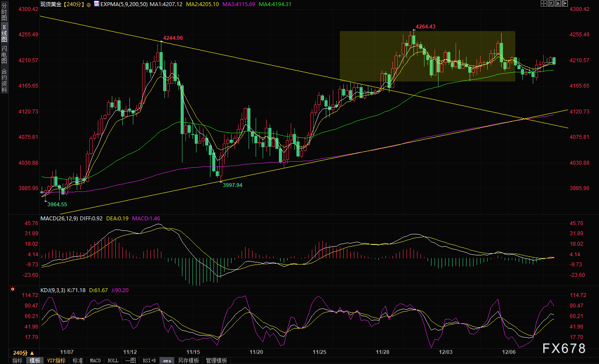The image size is (599, 364).
Task: Click the crosshair cursor icon at top right
Action: [544, 4]
